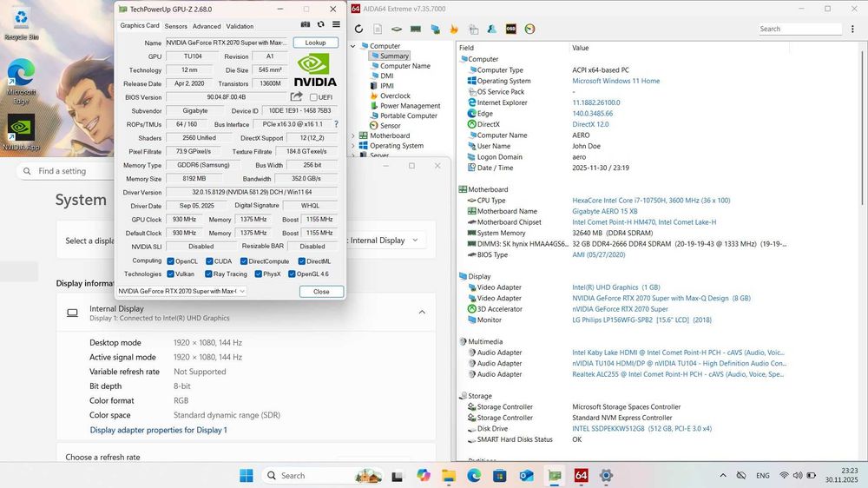Image resolution: width=868 pixels, height=488 pixels.
Task: Click the Windows Start button
Action: tap(247, 475)
